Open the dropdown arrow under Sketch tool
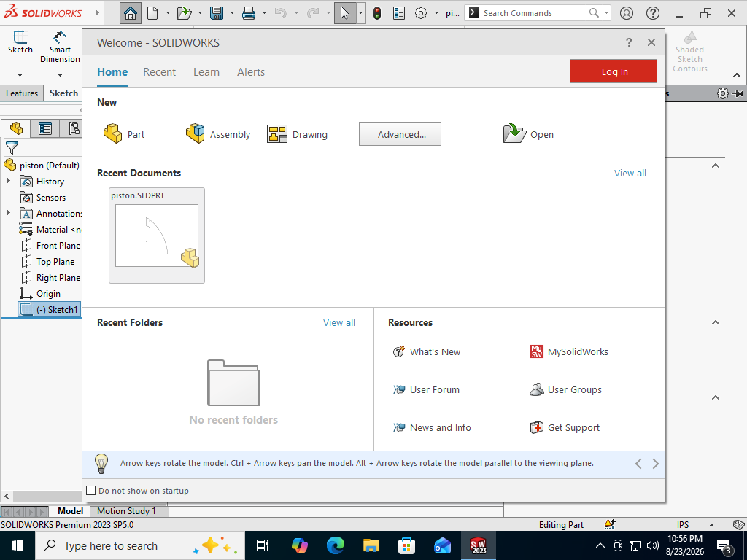 tap(20, 75)
